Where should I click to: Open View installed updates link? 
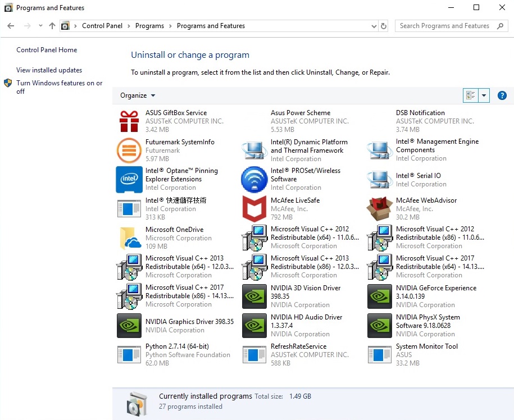(49, 70)
